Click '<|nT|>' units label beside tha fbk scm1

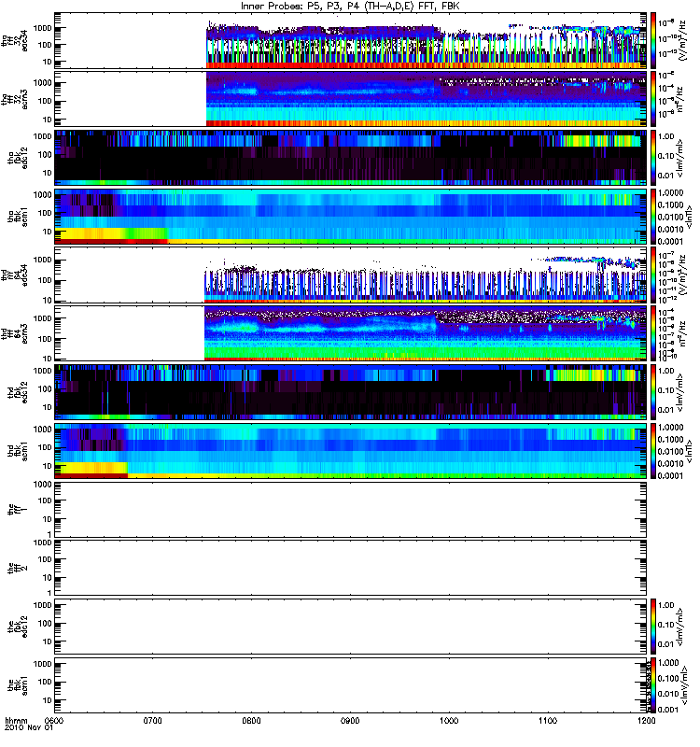click(688, 217)
